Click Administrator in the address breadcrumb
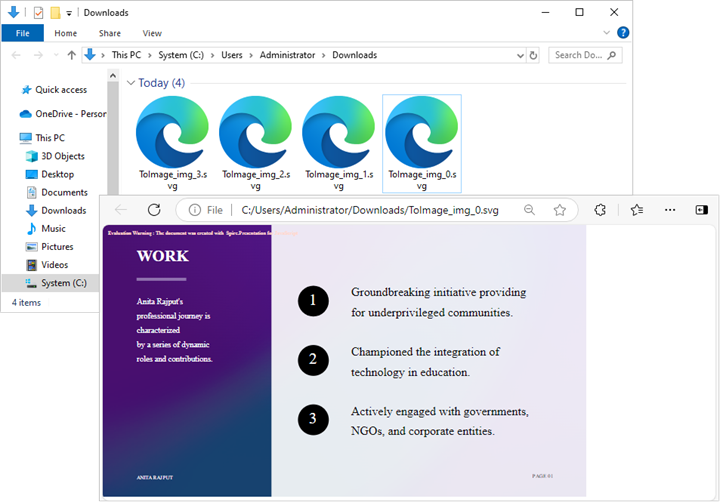This screenshot has height=502, width=720. [x=287, y=55]
